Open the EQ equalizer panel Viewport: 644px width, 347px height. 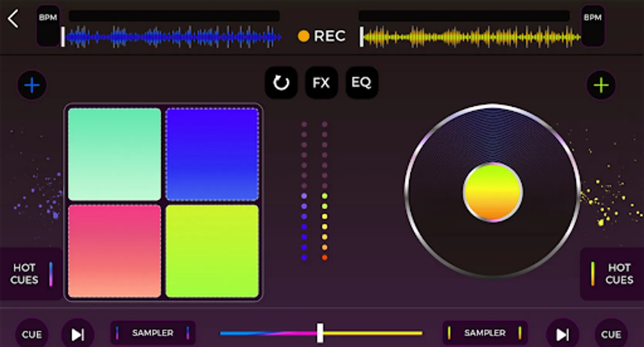tap(362, 83)
